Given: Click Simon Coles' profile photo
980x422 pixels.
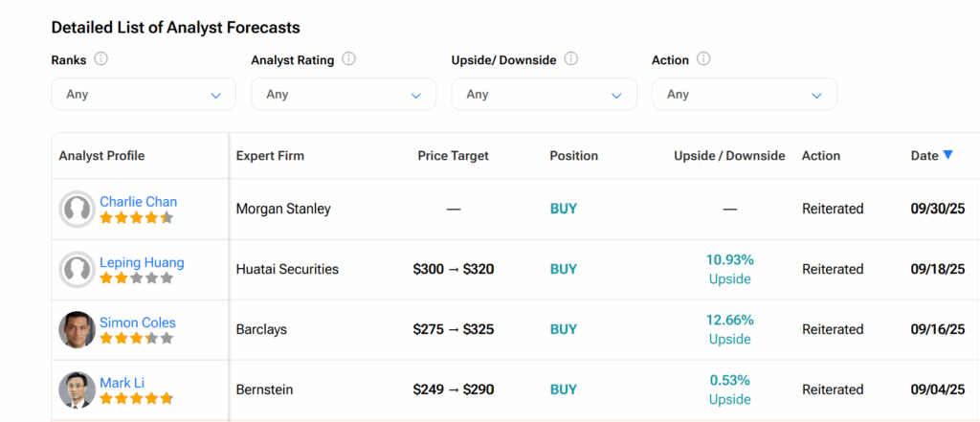Looking at the screenshot, I should point(77,329).
